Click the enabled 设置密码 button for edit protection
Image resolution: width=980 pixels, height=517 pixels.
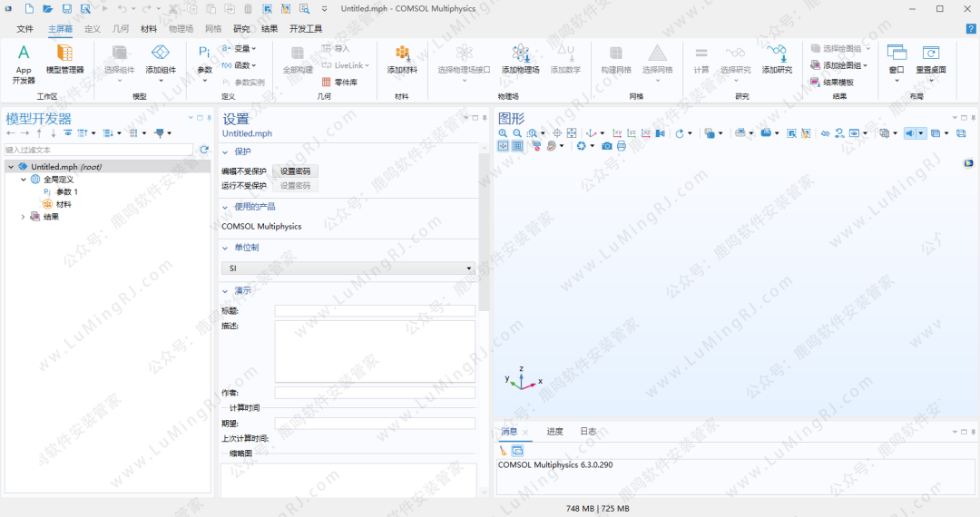point(295,171)
